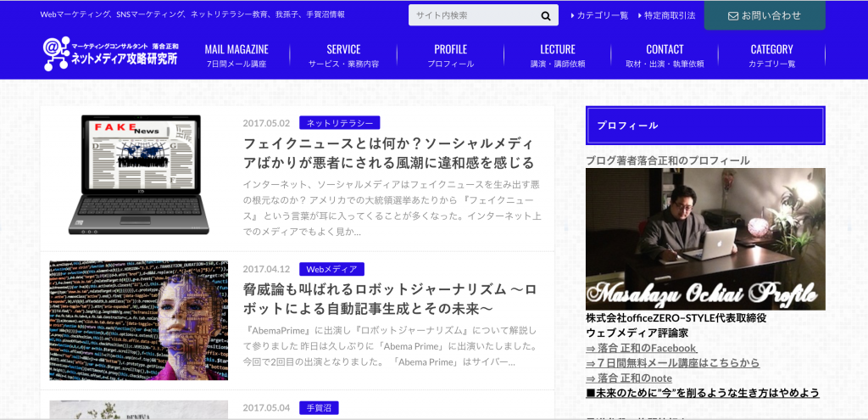Image resolution: width=868 pixels, height=420 pixels.
Task: Open link 未来のために今を削るような生き方はやめよう
Action: 703,393
